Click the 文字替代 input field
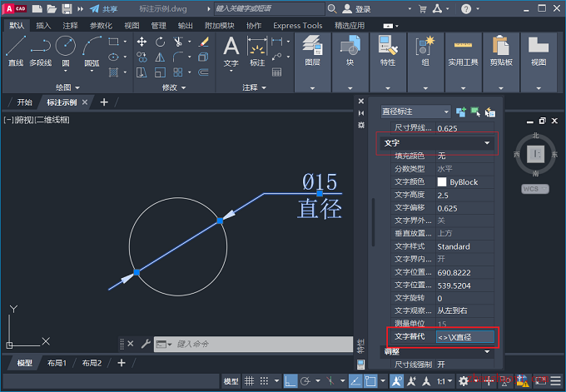566x392 pixels. 465,337
